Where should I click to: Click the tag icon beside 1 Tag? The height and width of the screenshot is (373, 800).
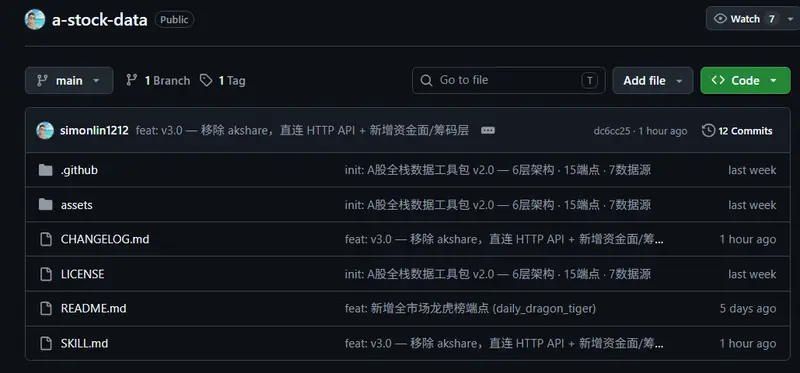tap(206, 81)
